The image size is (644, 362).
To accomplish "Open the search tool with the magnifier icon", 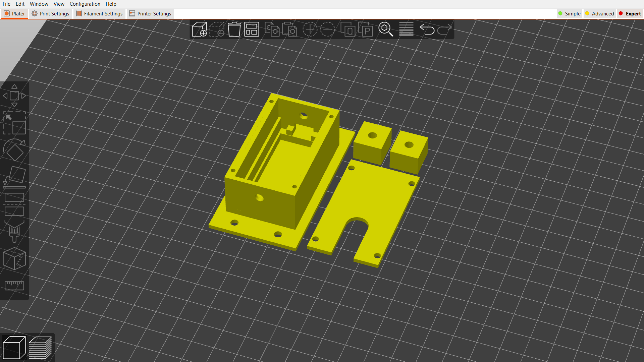I will (385, 29).
